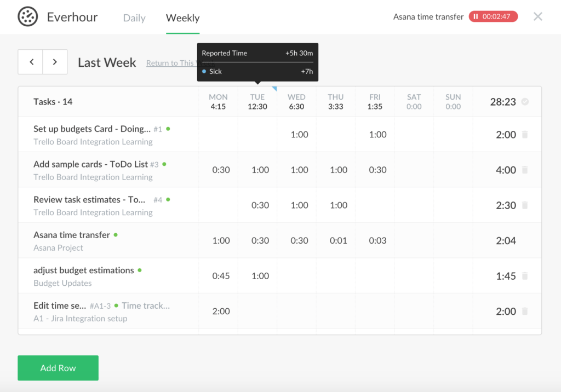Viewport: 561px width, 392px height.
Task: Edit Thursday 1:00 for Review task estimates
Action: click(x=339, y=205)
